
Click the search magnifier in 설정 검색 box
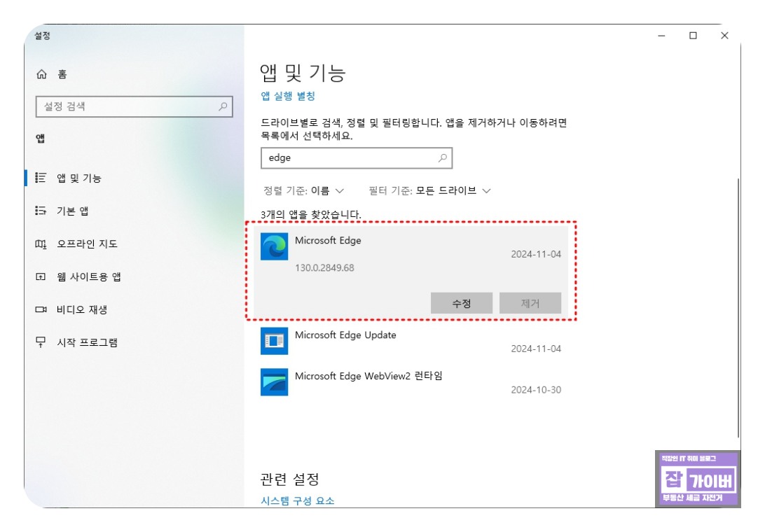[223, 106]
